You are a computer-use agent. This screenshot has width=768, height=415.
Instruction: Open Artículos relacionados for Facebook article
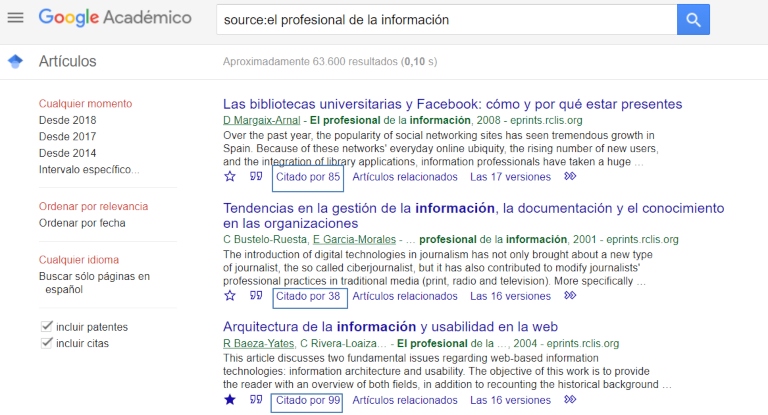(405, 177)
